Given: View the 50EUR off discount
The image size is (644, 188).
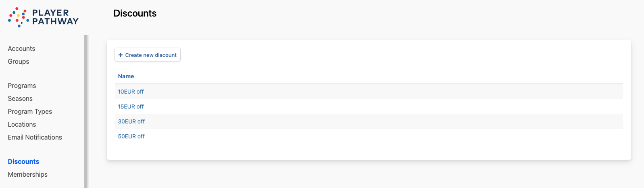Looking at the screenshot, I should click(131, 136).
